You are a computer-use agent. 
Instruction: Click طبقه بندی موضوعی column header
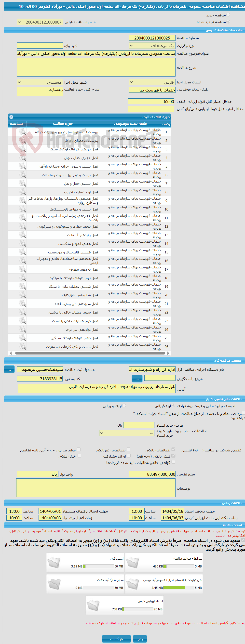[x=130, y=123]
